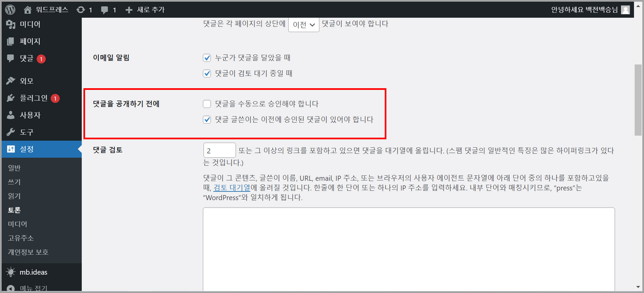Image resolution: width=644 pixels, height=293 pixels.
Task: Click the 미디어 sidebar icon
Action: coord(11,24)
